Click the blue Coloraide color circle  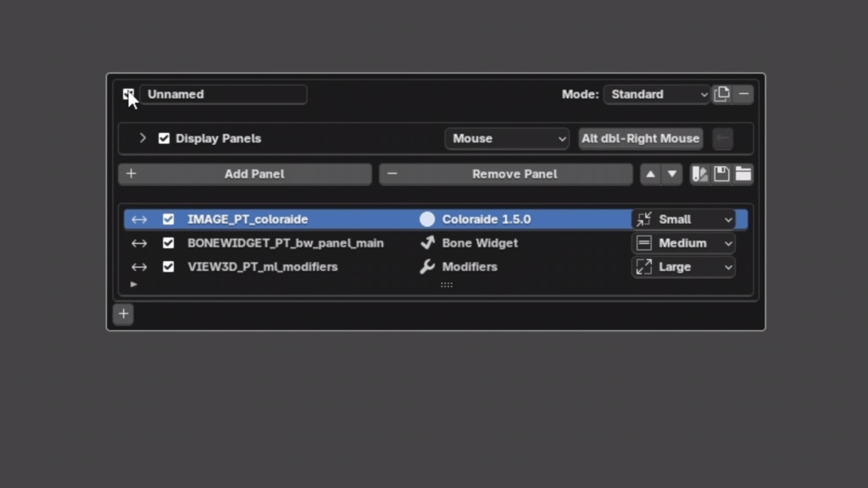(x=427, y=219)
